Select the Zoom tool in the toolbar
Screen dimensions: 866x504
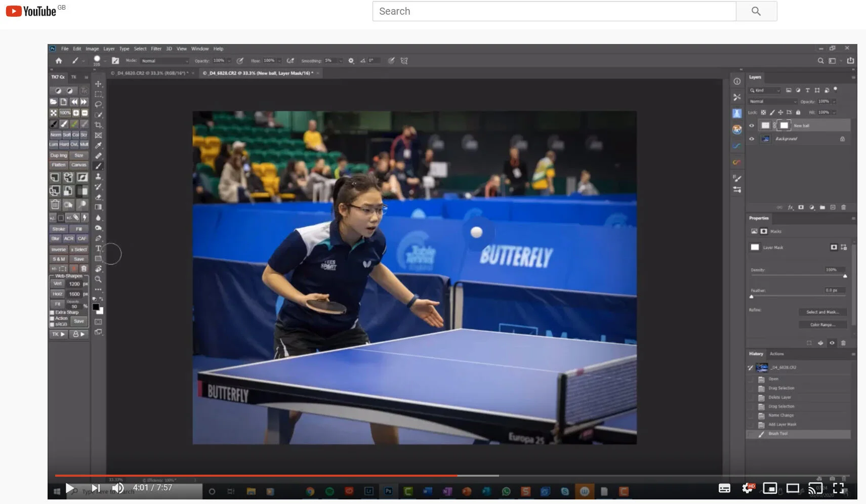[x=98, y=279]
